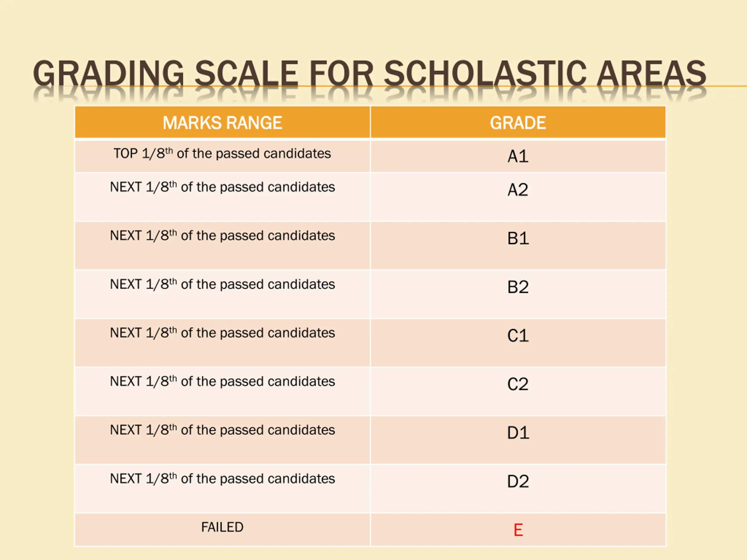Image resolution: width=747 pixels, height=560 pixels.
Task: Click the B1 grade cell
Action: click(518, 245)
